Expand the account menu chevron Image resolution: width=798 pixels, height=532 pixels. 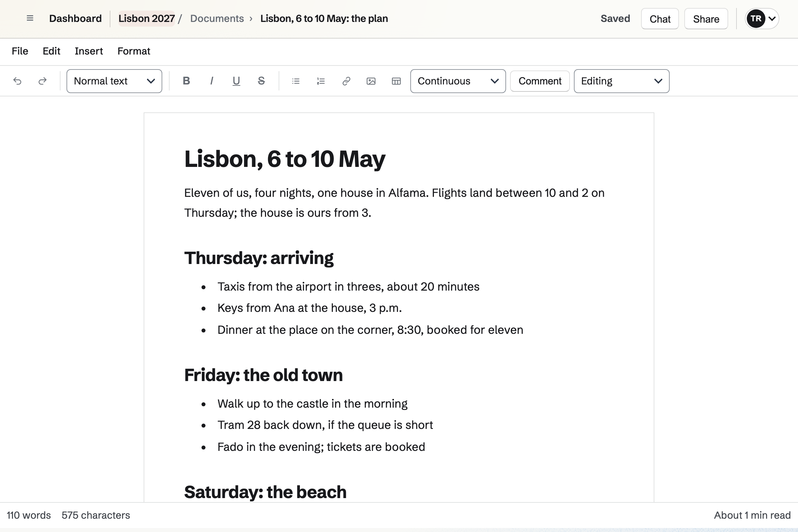pyautogui.click(x=772, y=19)
